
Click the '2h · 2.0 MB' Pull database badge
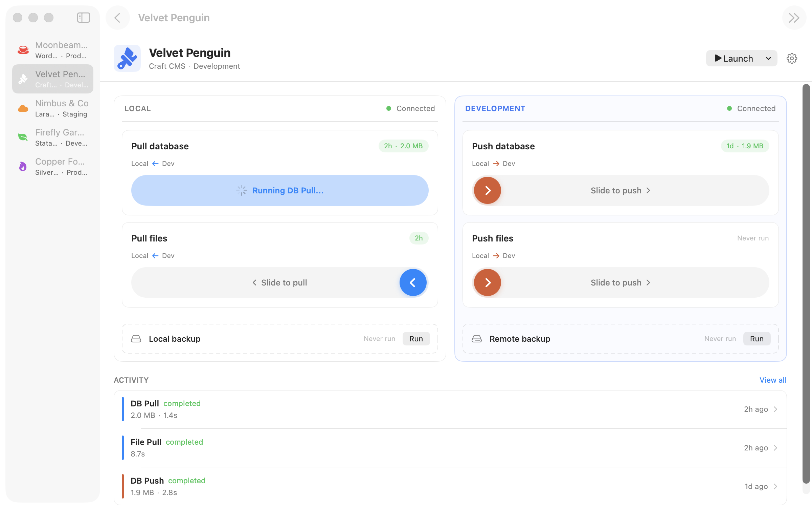click(403, 146)
